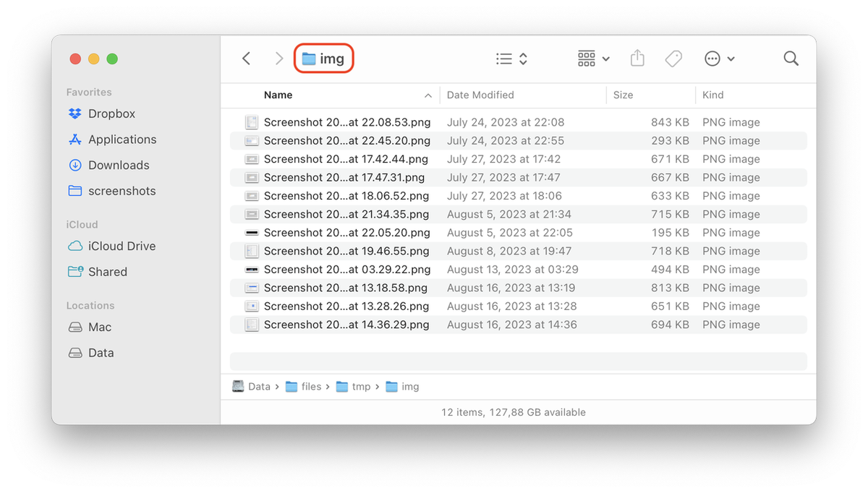Click status text 12 items, 127,88 GB available
868x493 pixels.
pos(514,412)
